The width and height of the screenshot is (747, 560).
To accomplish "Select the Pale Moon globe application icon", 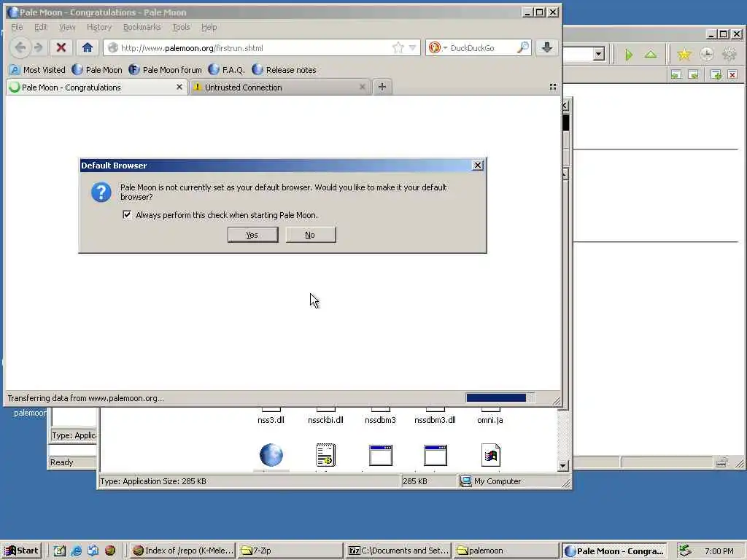I will coord(271,455).
